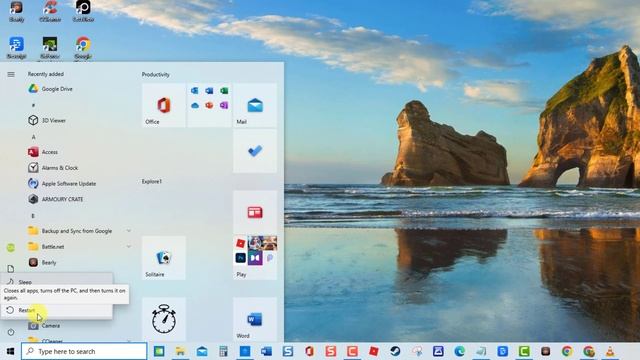Click the Windows Start button
The image size is (640, 360).
click(x=11, y=351)
